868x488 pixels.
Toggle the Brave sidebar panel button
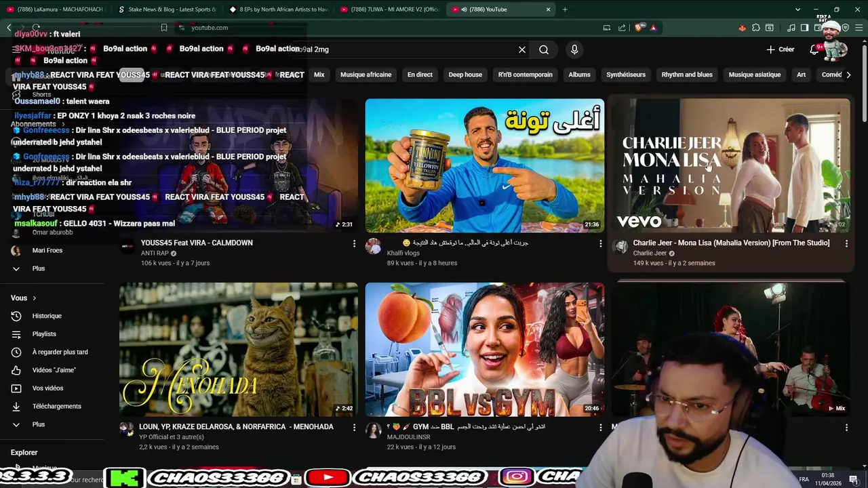click(x=804, y=28)
